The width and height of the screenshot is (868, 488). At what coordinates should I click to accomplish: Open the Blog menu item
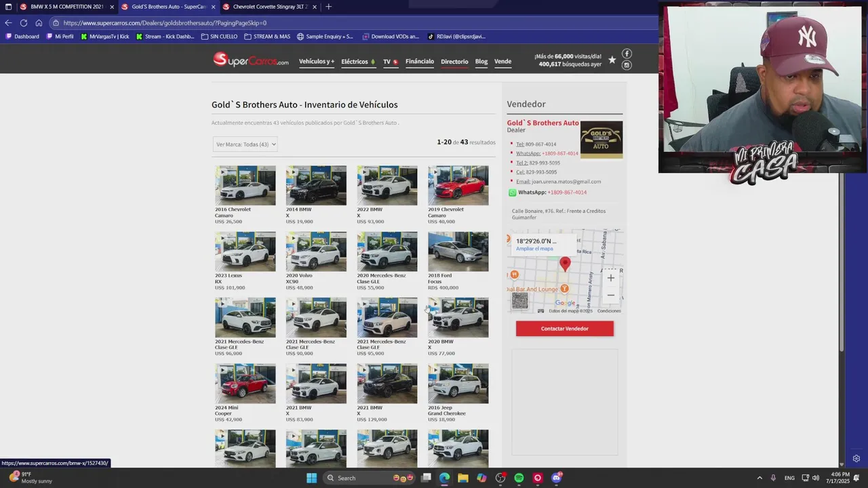click(481, 62)
